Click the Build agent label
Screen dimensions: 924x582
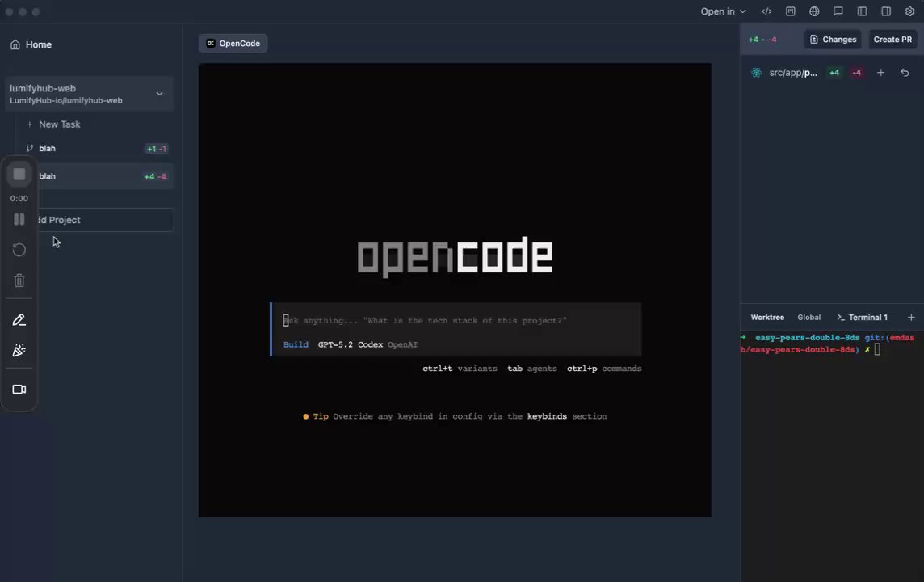pyautogui.click(x=296, y=345)
